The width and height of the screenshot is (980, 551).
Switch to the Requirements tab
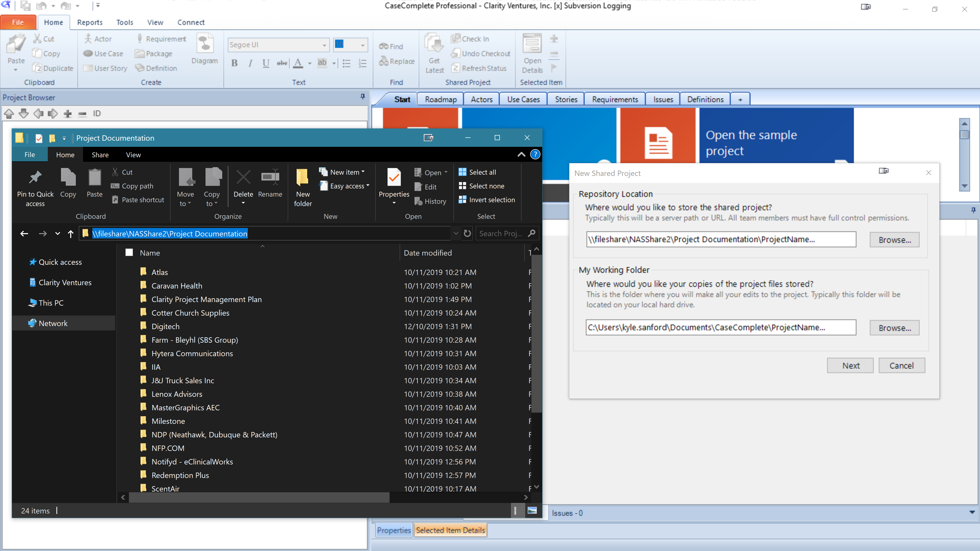[615, 99]
